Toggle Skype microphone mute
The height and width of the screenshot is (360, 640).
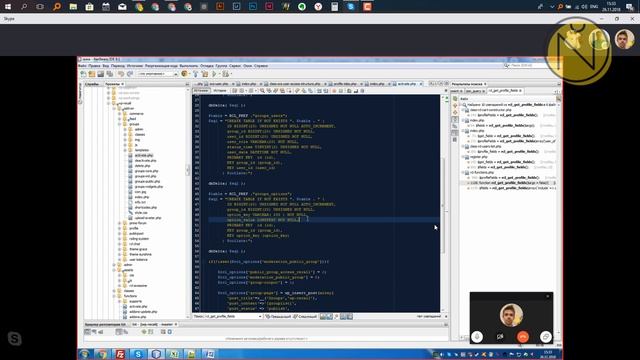pyautogui.click(x=477, y=337)
